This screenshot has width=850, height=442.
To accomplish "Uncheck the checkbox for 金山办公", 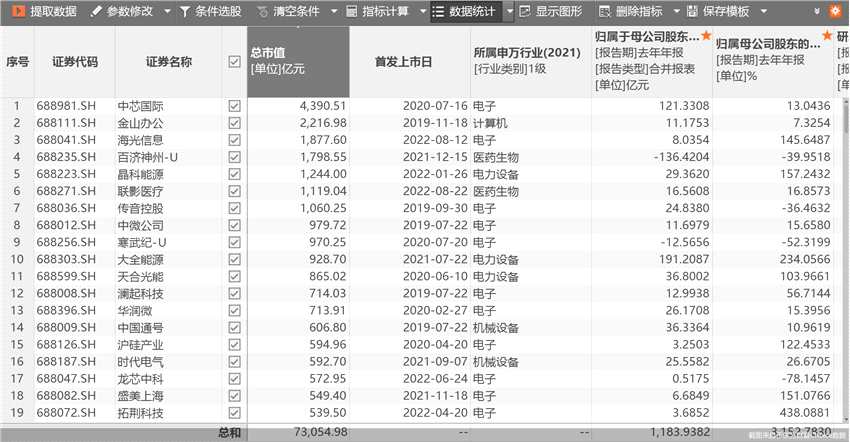I will tap(234, 123).
